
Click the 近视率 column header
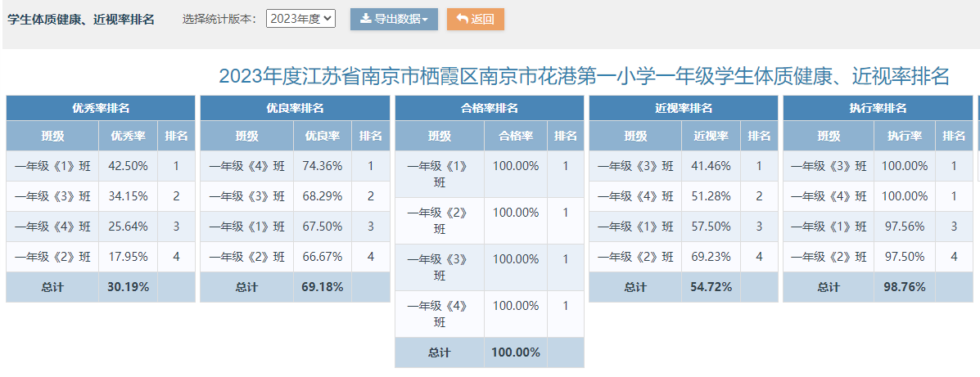click(711, 136)
